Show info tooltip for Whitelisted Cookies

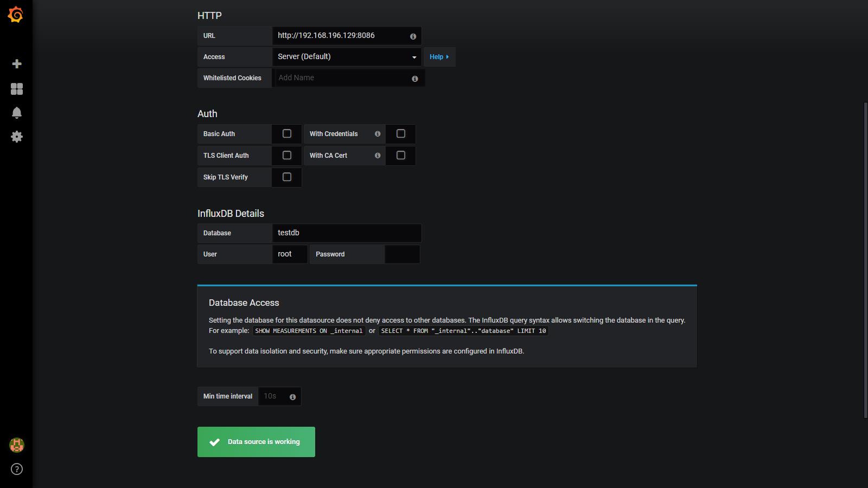pos(414,79)
